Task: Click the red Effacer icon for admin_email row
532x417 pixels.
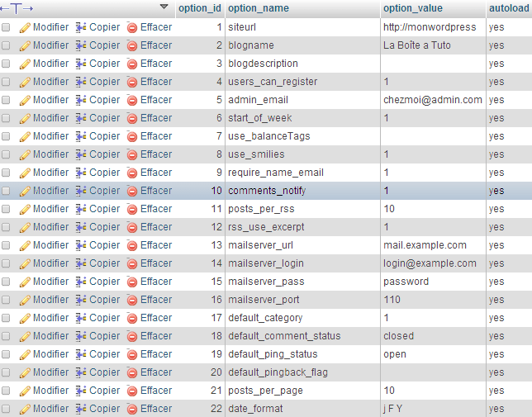Action: click(132, 100)
